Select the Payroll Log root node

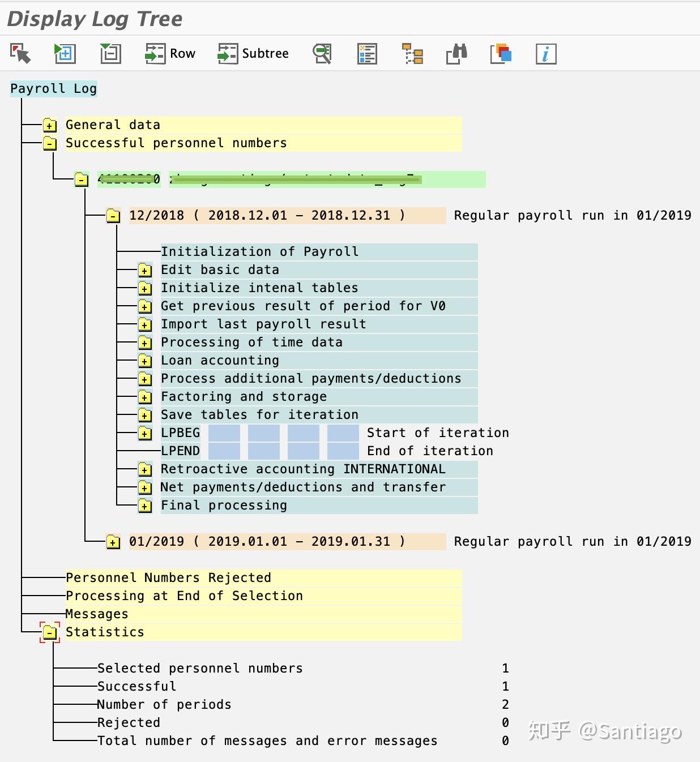tap(53, 88)
